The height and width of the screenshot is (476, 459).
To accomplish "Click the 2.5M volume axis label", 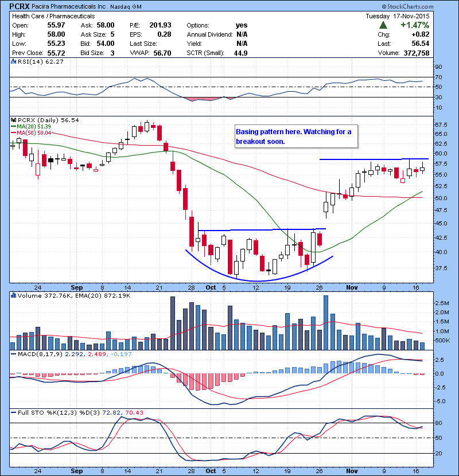I will 442,303.
